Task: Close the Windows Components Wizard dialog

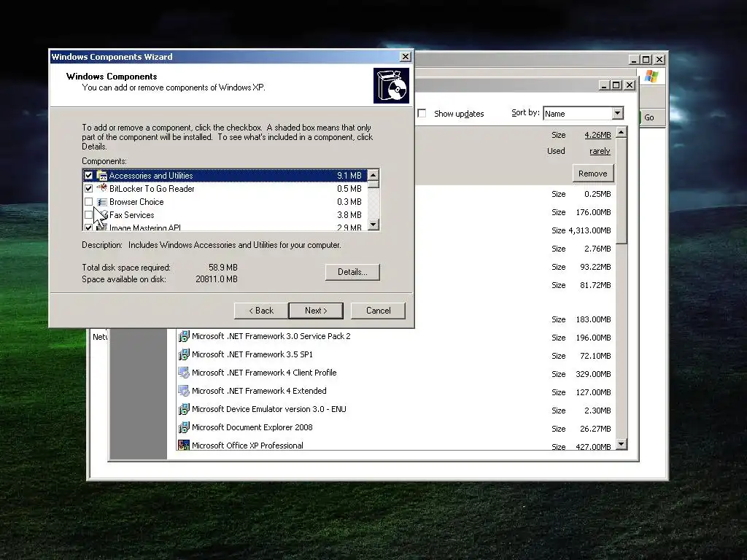Action: [406, 57]
